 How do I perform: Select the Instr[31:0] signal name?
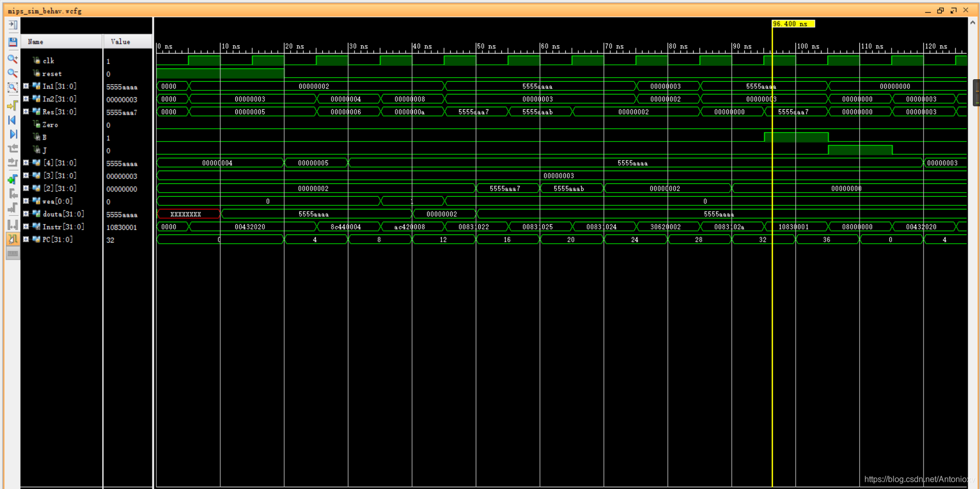[63, 227]
